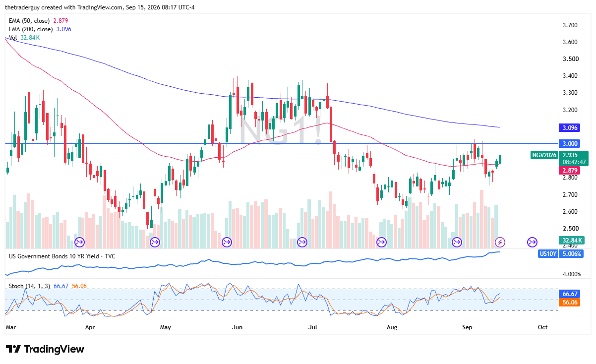Screen dimensions: 596x364
Task: Click the 2.600 price axis label
Action: pos(570,211)
